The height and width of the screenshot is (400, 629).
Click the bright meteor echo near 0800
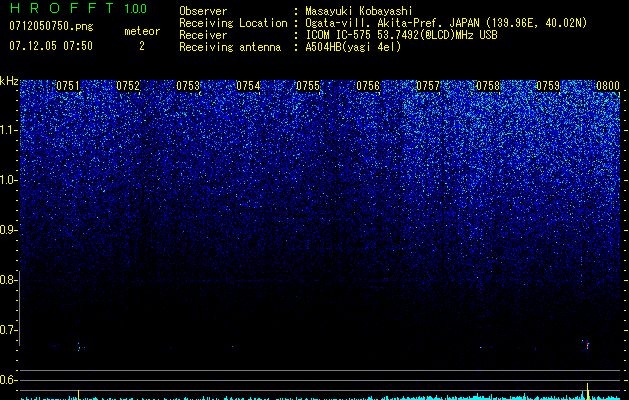587,345
